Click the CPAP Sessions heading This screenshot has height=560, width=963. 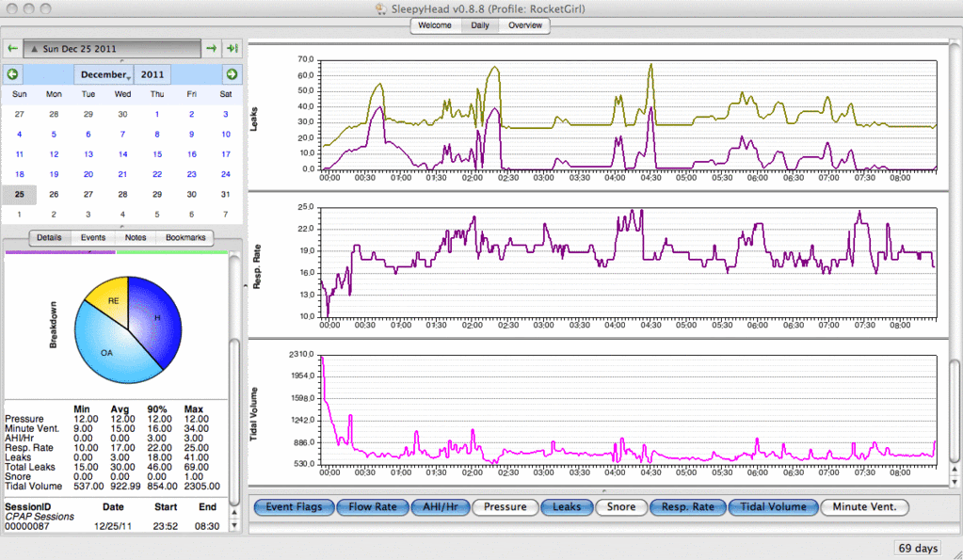(40, 517)
